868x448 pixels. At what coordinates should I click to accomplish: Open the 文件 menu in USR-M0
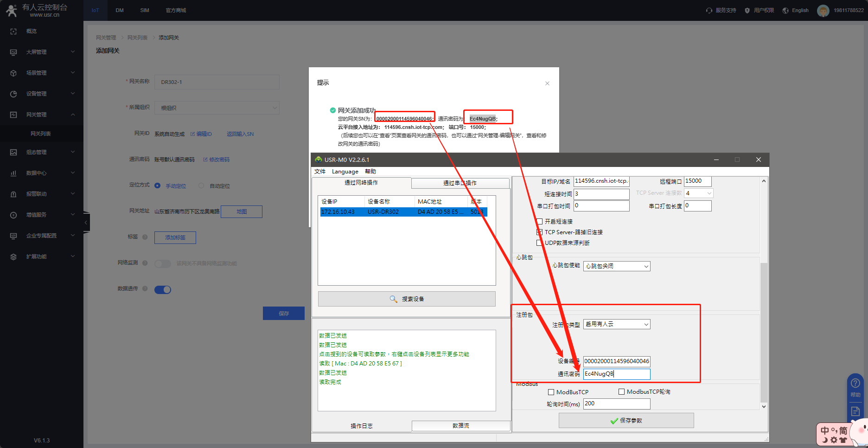(x=320, y=172)
